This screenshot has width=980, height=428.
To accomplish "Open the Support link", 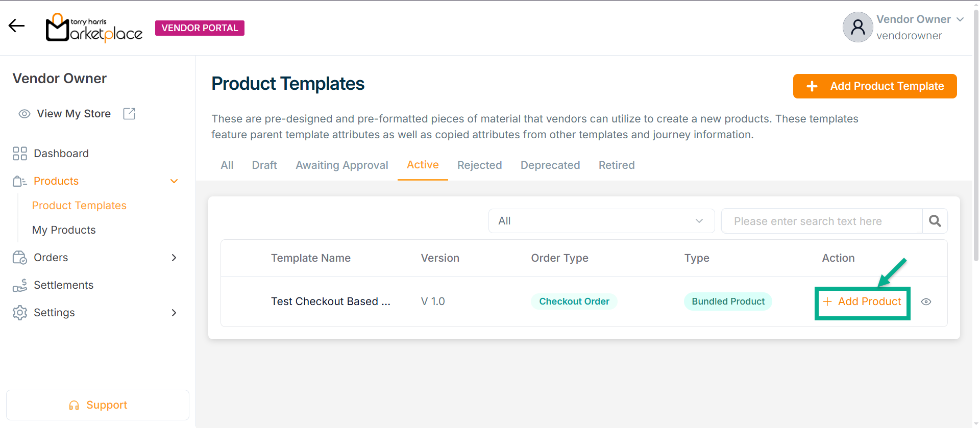I will 98,405.
